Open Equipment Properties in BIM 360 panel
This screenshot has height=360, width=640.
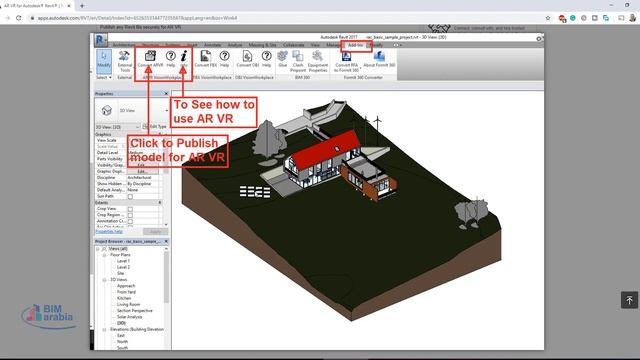(x=318, y=61)
